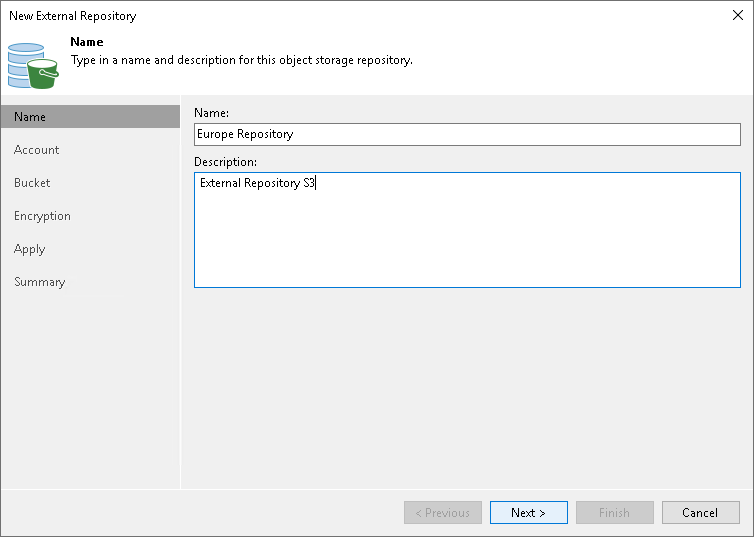Switch to the Encryption wizard step

point(42,216)
